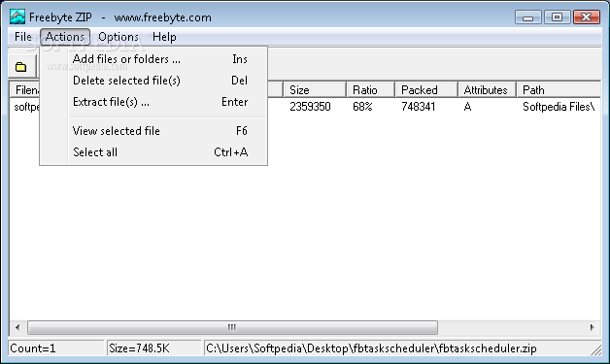The height and width of the screenshot is (364, 610).
Task: Click the Freebyte ZIP app icon in title bar
Action: [x=17, y=17]
